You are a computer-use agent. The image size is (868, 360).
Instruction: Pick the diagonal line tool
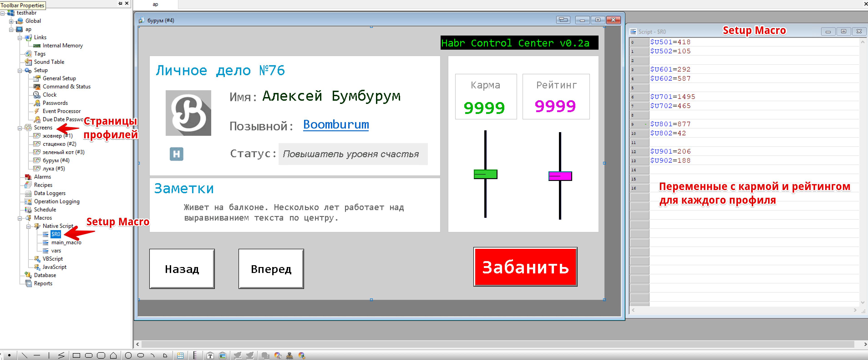coord(24,355)
